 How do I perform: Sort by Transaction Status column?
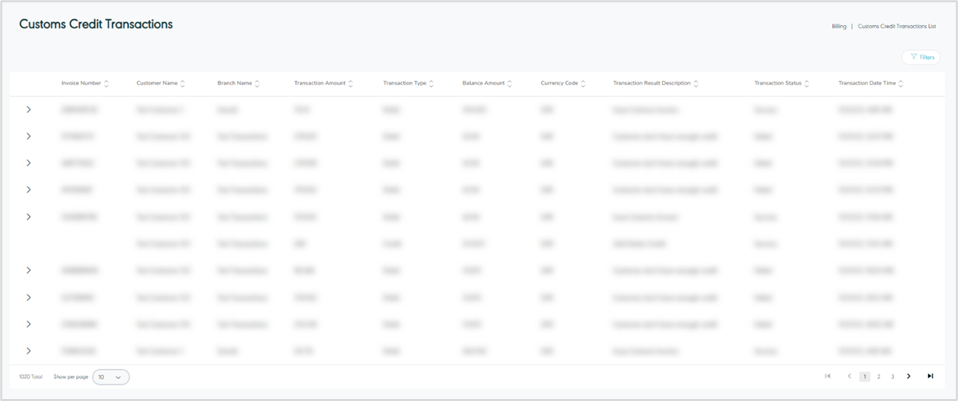(807, 83)
